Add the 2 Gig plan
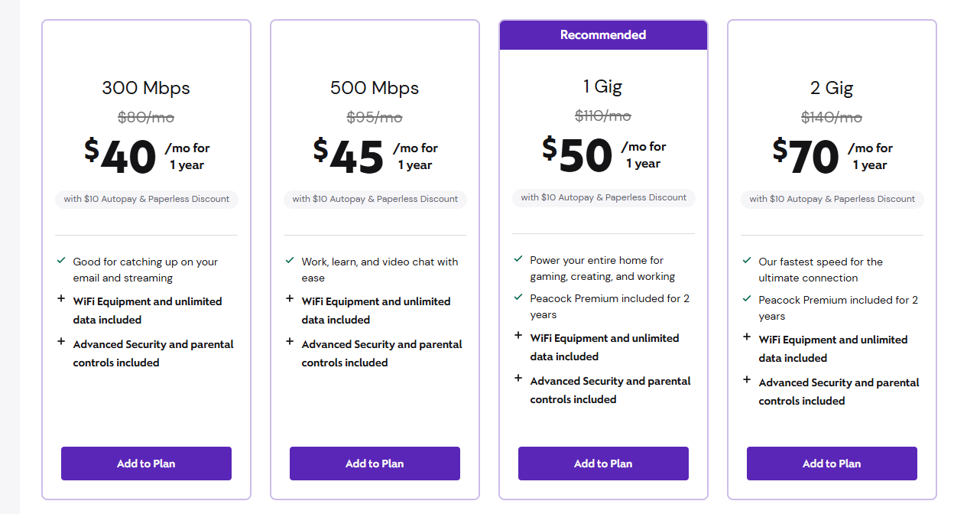 832,464
